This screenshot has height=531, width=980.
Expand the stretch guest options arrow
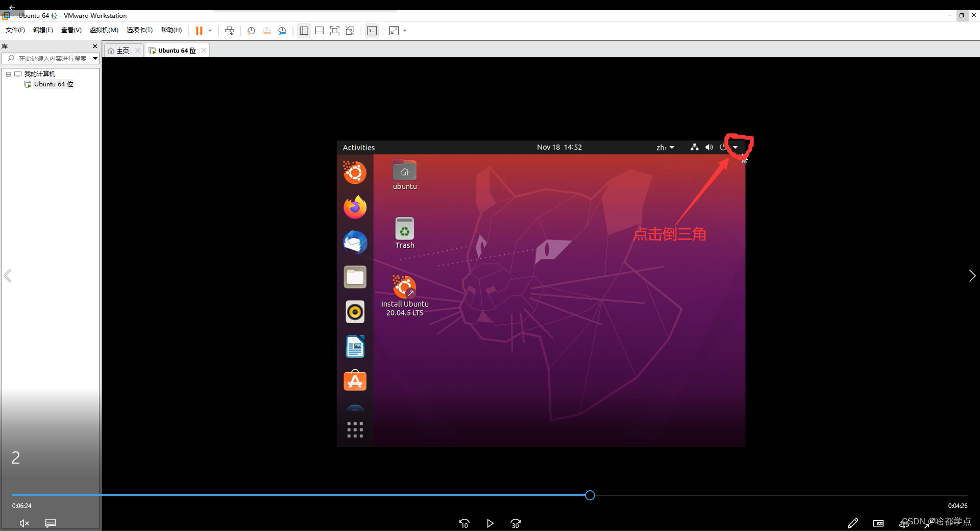point(405,31)
